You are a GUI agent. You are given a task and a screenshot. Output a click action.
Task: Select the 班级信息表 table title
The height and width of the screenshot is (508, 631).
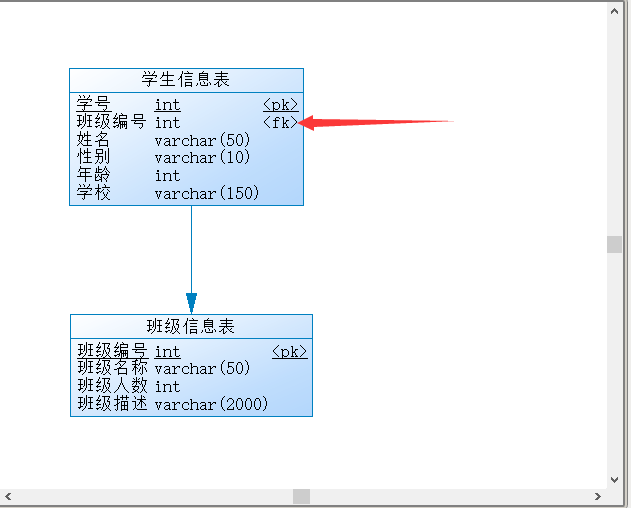[190, 326]
